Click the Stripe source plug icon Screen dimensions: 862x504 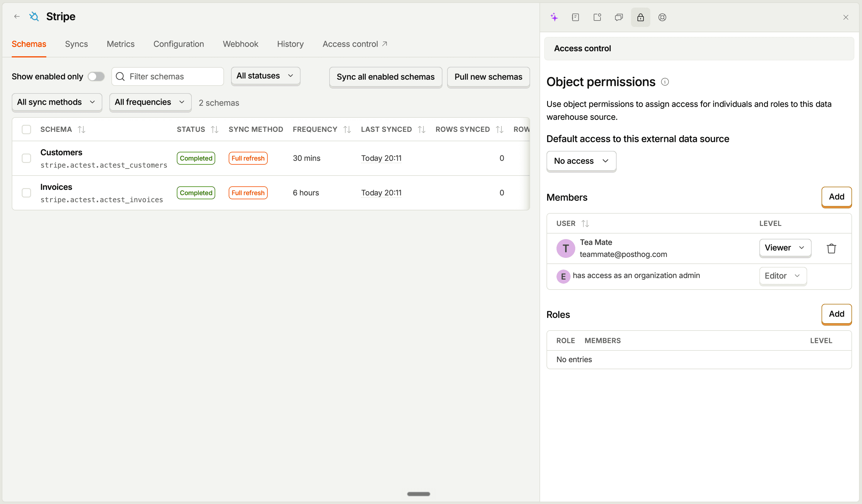[34, 16]
